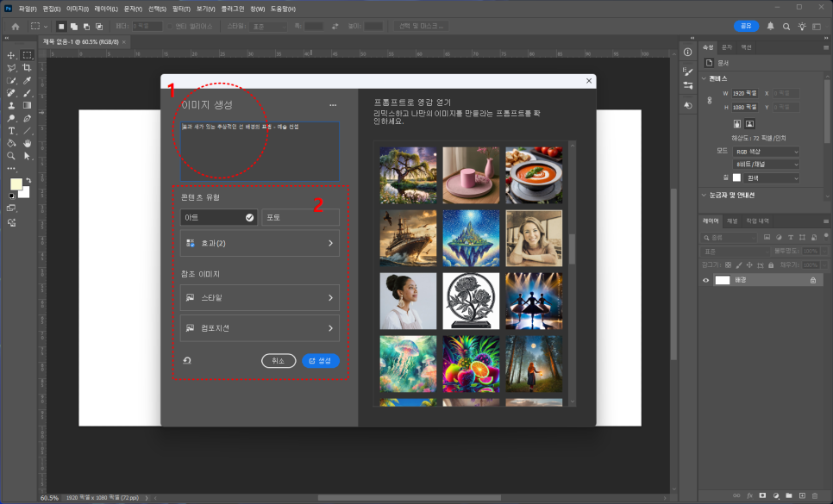833x504 pixels.
Task: Open the Discover lightbulb icon
Action: tap(802, 26)
